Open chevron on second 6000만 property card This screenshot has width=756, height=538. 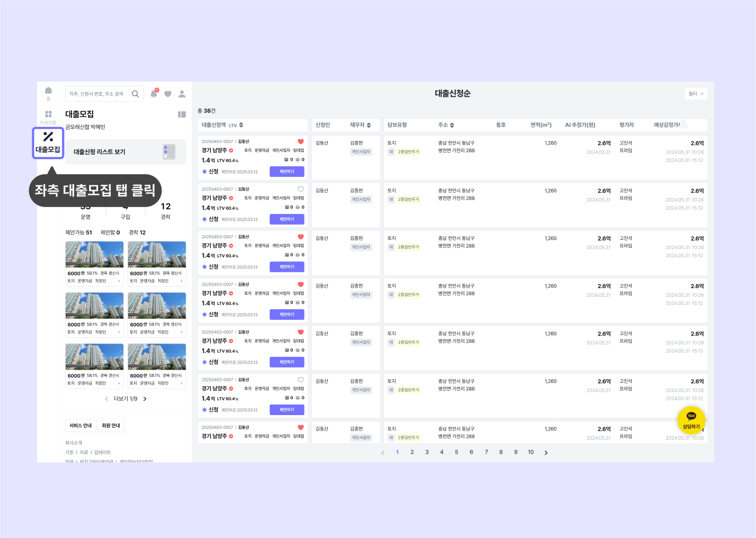tap(181, 281)
